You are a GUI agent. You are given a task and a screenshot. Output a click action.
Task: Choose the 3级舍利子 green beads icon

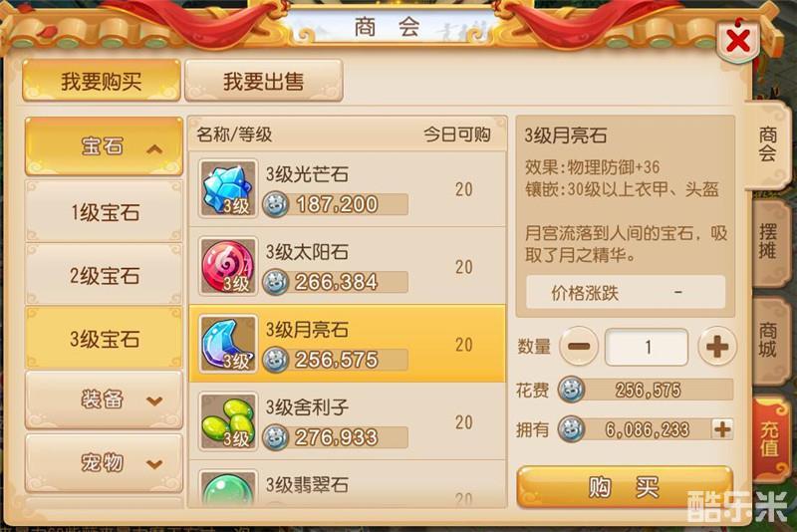(x=228, y=421)
